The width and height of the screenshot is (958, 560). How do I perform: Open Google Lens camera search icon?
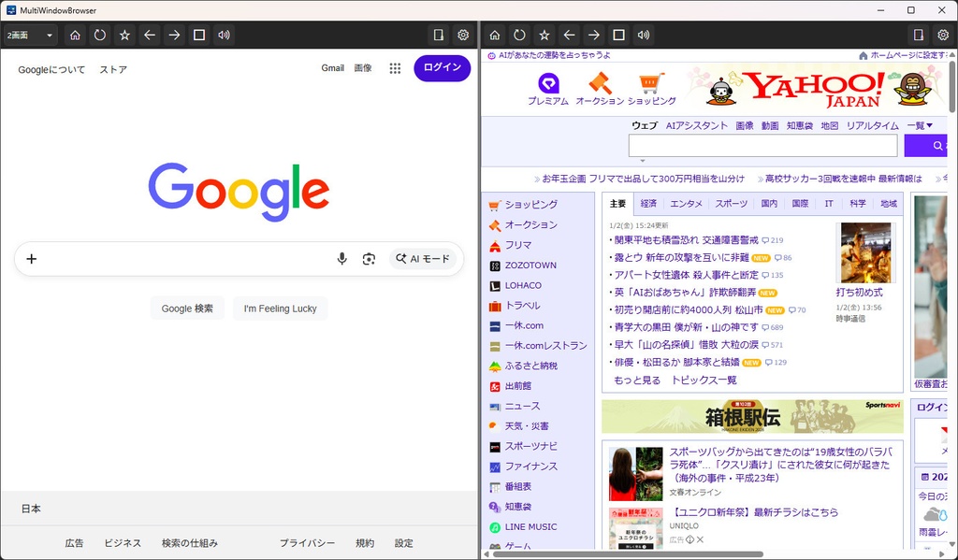tap(369, 258)
